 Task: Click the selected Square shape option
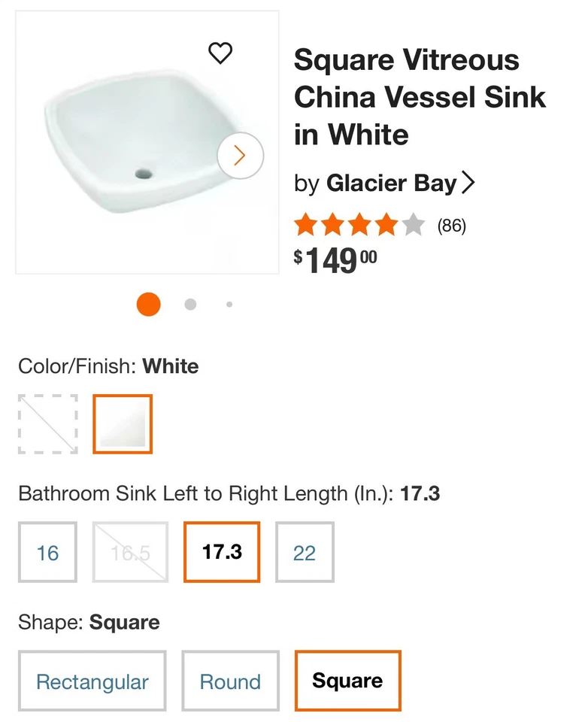347,681
